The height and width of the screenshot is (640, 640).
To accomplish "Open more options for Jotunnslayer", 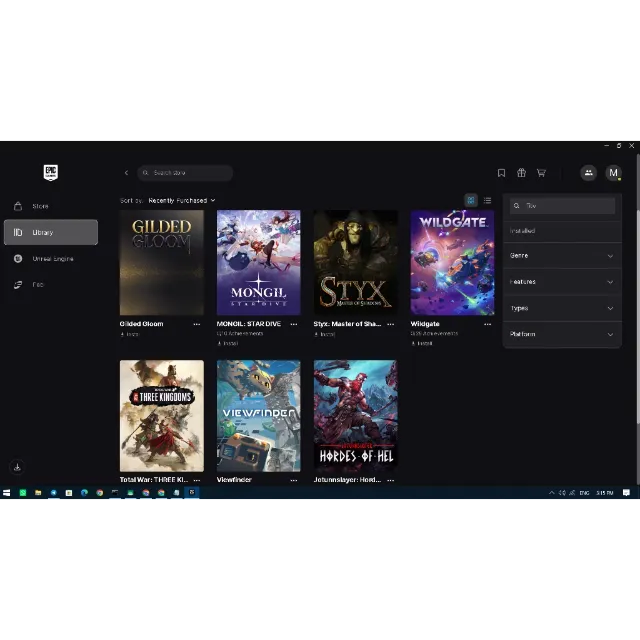I will point(391,480).
